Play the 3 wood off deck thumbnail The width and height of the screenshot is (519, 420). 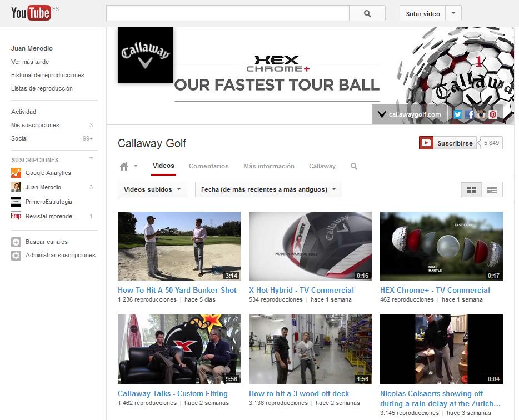point(310,349)
